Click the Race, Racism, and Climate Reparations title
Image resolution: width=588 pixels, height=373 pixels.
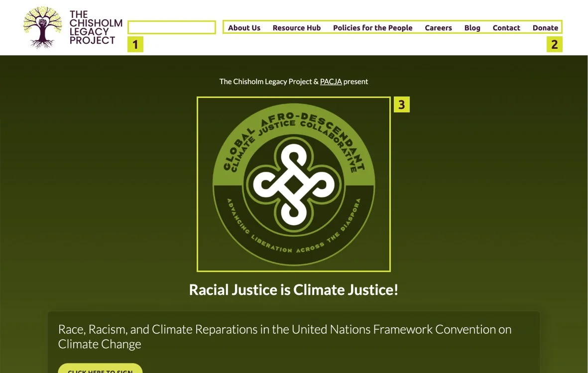pos(285,336)
